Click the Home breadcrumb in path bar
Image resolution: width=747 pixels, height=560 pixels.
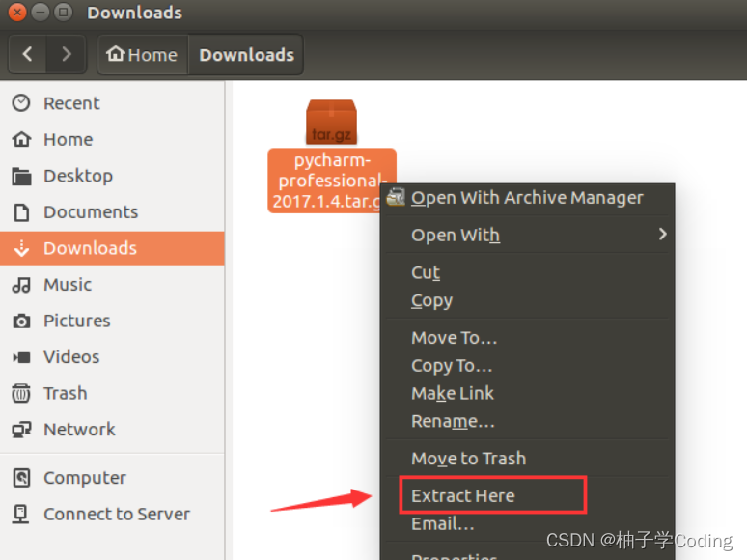[x=142, y=54]
